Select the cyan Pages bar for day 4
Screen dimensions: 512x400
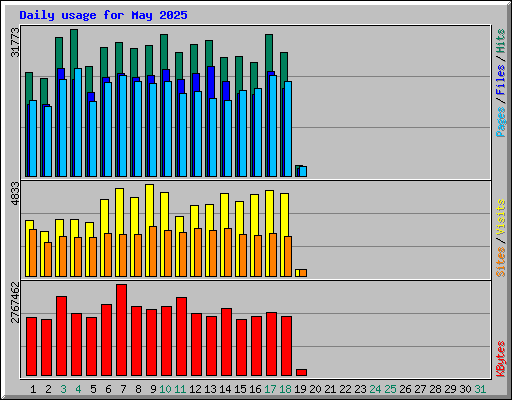(x=78, y=123)
